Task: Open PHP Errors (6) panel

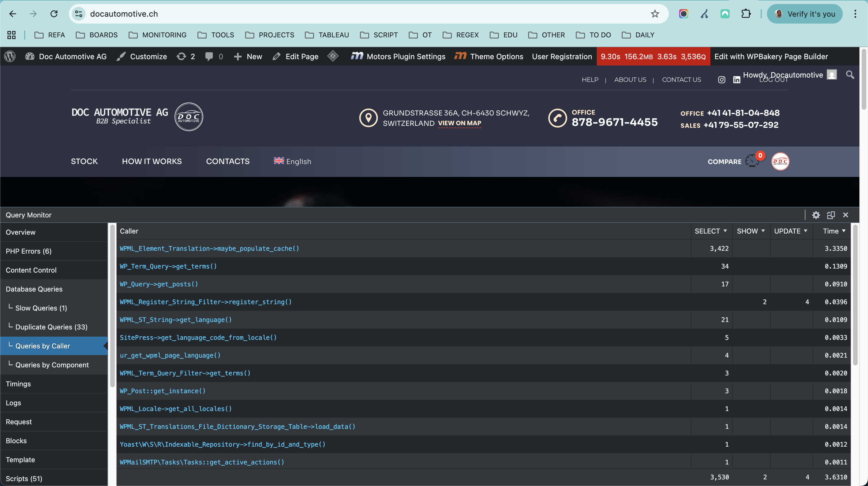Action: [x=54, y=251]
